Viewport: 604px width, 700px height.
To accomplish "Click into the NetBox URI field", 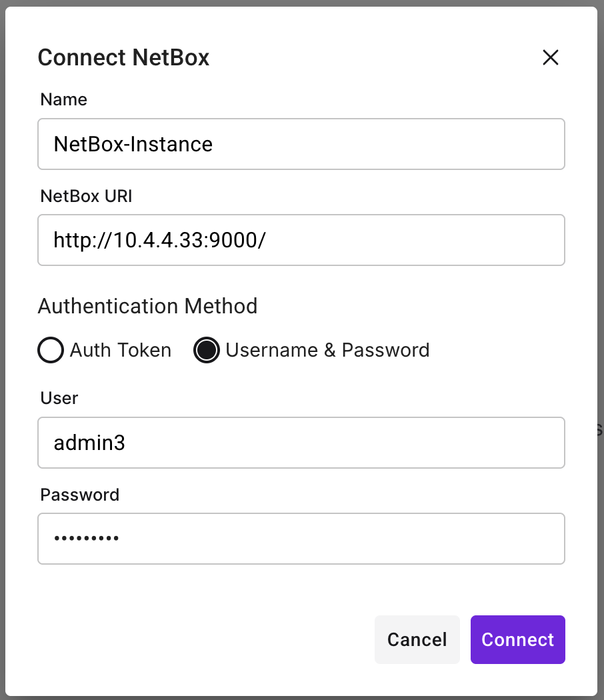I will coord(301,240).
